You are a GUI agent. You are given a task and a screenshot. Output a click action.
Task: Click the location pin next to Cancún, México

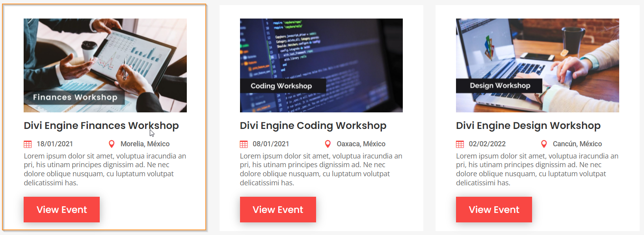pyautogui.click(x=544, y=144)
